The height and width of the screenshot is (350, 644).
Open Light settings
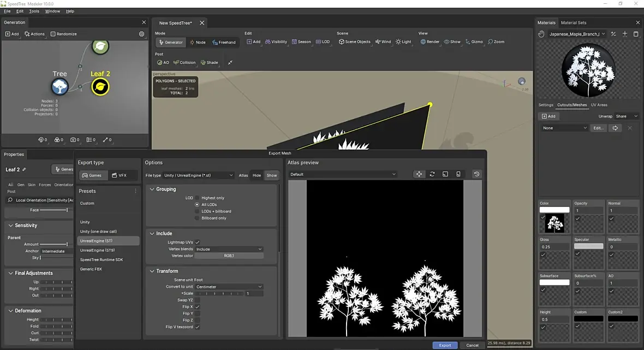(x=403, y=42)
